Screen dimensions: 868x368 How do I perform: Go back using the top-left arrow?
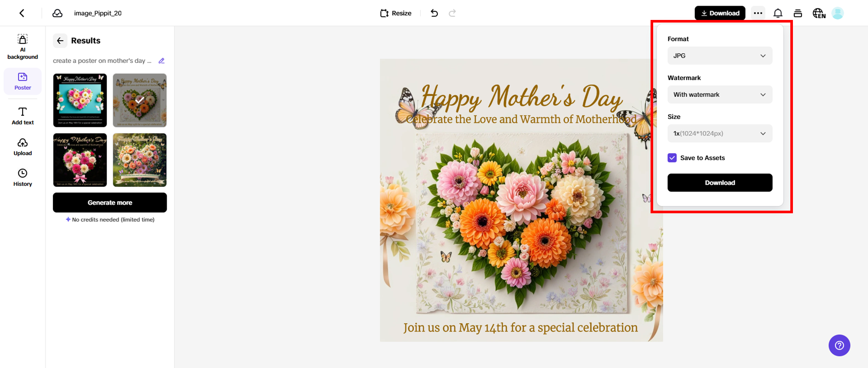[x=22, y=13]
